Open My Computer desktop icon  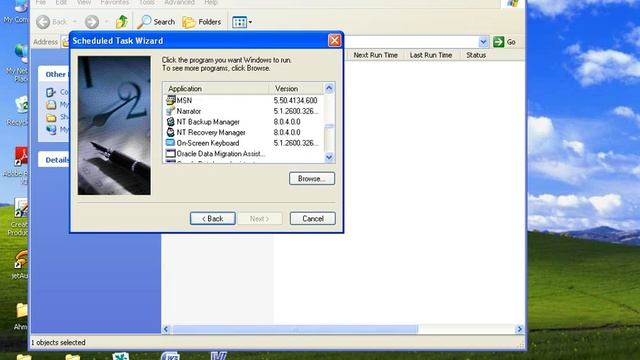click(x=16, y=12)
